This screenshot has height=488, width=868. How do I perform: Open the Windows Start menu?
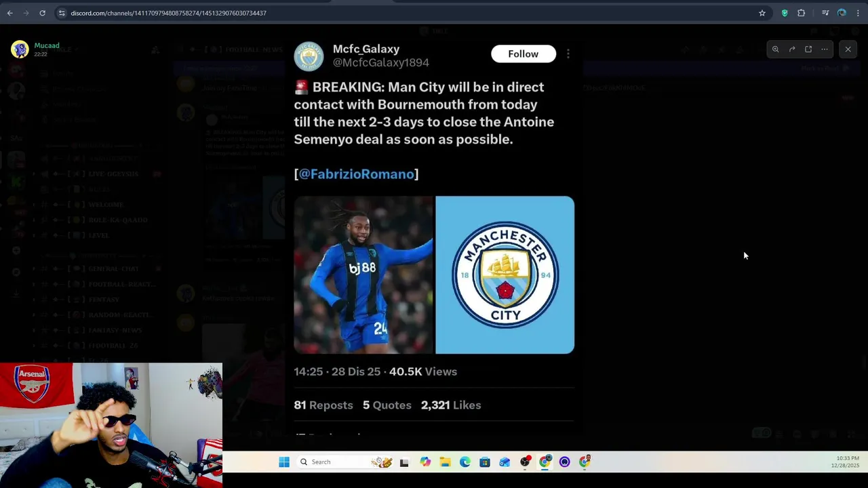click(x=284, y=462)
